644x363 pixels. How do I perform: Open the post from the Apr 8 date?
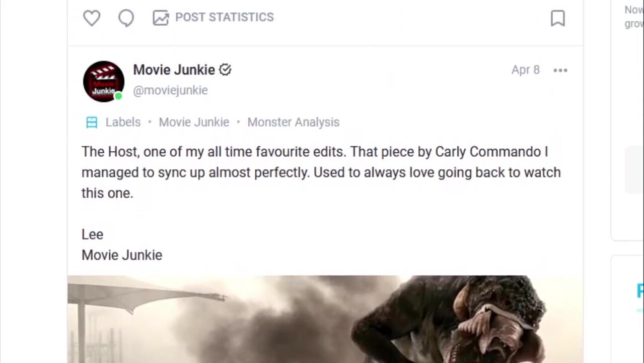click(525, 70)
